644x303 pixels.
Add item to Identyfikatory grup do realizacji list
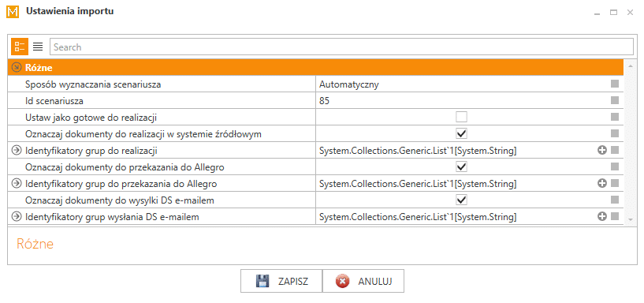click(601, 151)
